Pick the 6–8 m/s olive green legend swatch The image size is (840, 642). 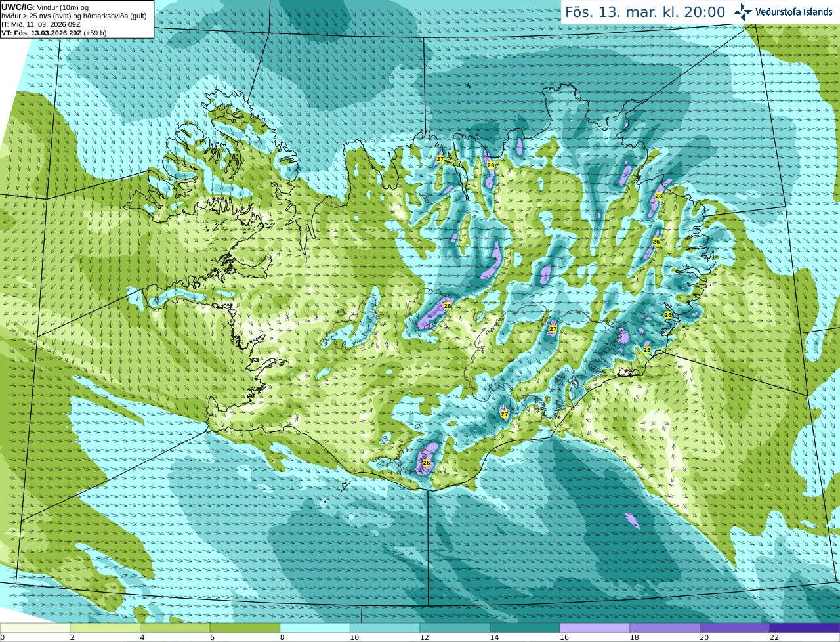pos(245,628)
